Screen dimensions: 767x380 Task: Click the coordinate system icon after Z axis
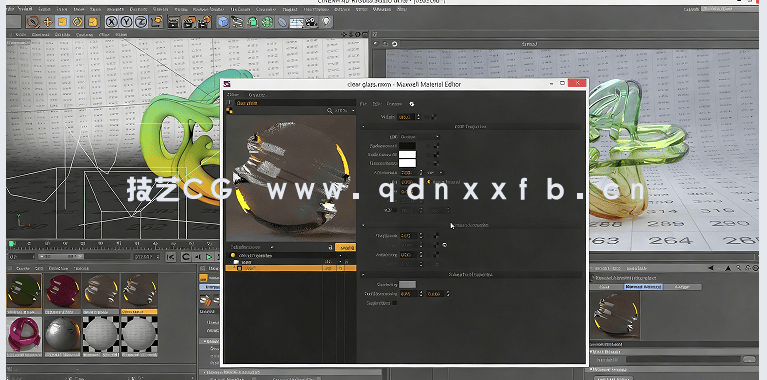coord(157,22)
